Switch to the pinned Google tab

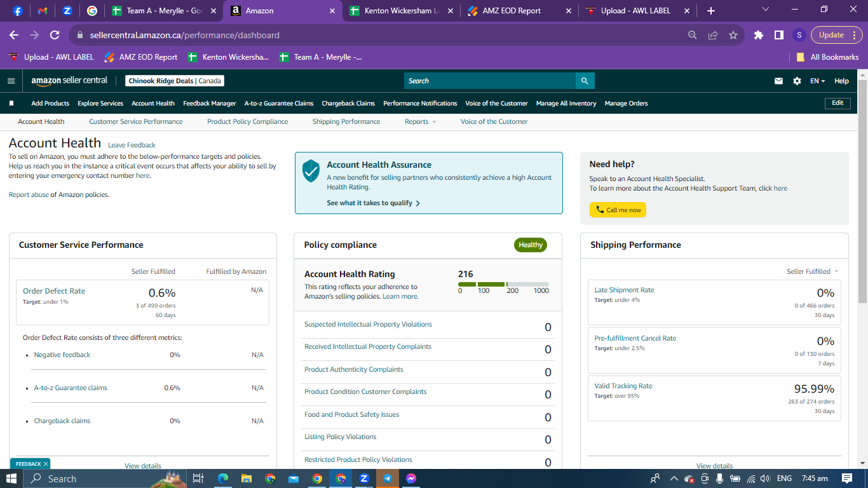click(x=92, y=11)
